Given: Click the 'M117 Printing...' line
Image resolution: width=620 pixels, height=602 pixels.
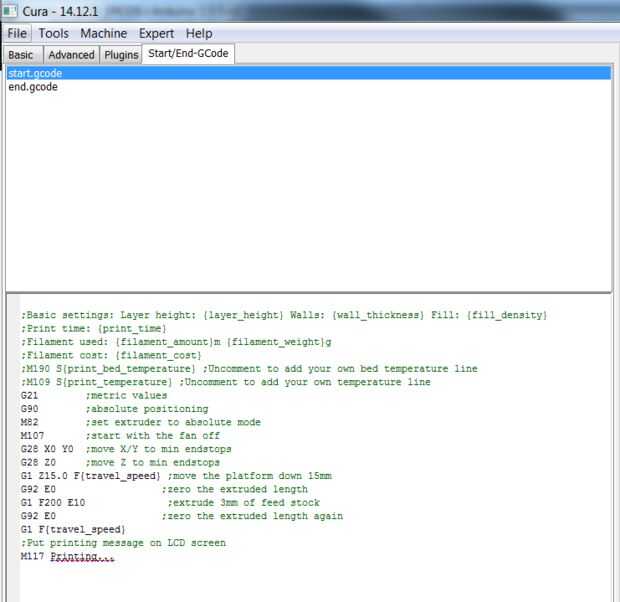Looking at the screenshot, I should [x=68, y=557].
